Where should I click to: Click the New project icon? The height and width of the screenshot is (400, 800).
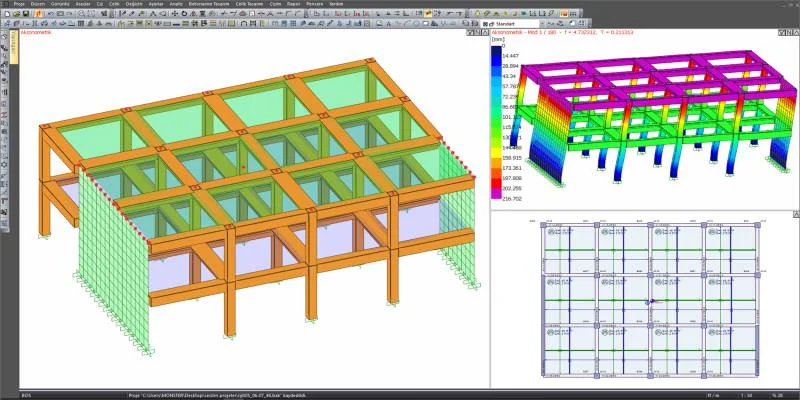(x=7, y=13)
